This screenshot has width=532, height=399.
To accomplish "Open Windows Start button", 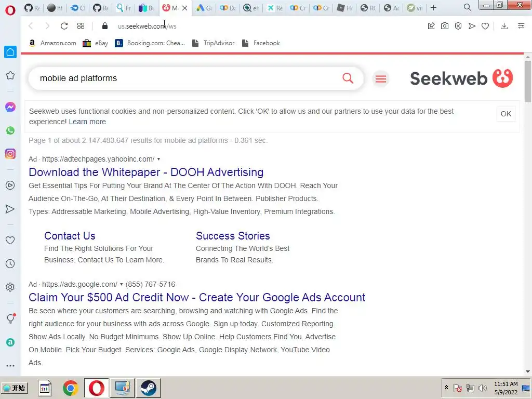I will click(x=14, y=388).
